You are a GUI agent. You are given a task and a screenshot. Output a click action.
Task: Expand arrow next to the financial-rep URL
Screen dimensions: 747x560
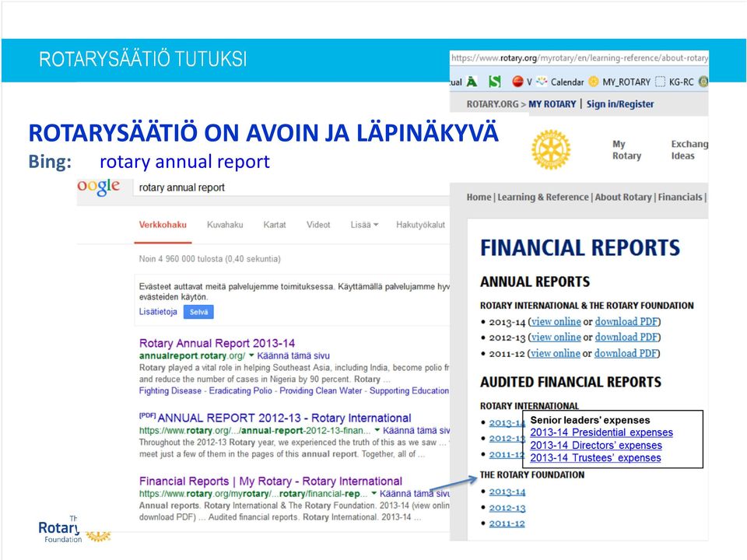point(374,494)
